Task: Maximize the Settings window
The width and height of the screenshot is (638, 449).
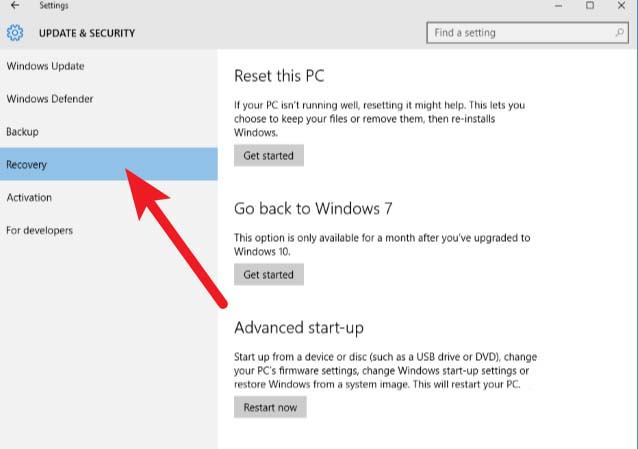Action: tap(590, 6)
